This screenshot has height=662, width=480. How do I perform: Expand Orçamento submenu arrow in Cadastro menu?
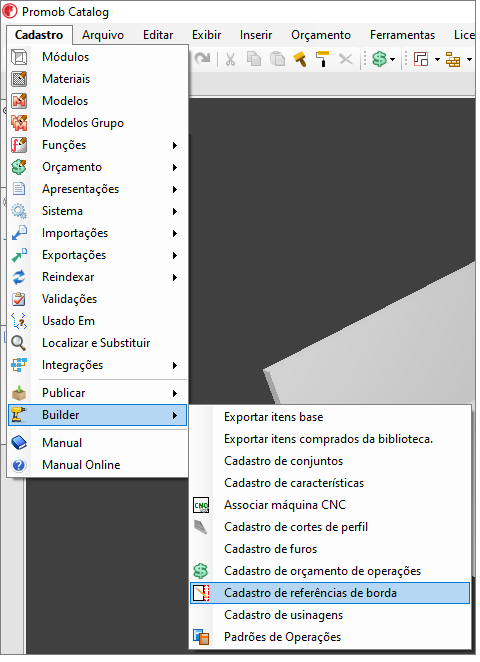[175, 168]
